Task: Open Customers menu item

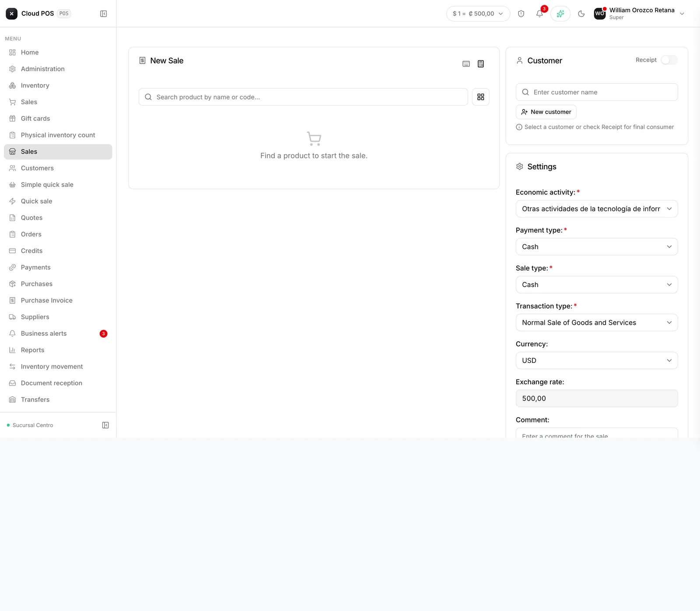Action: [x=58, y=168]
